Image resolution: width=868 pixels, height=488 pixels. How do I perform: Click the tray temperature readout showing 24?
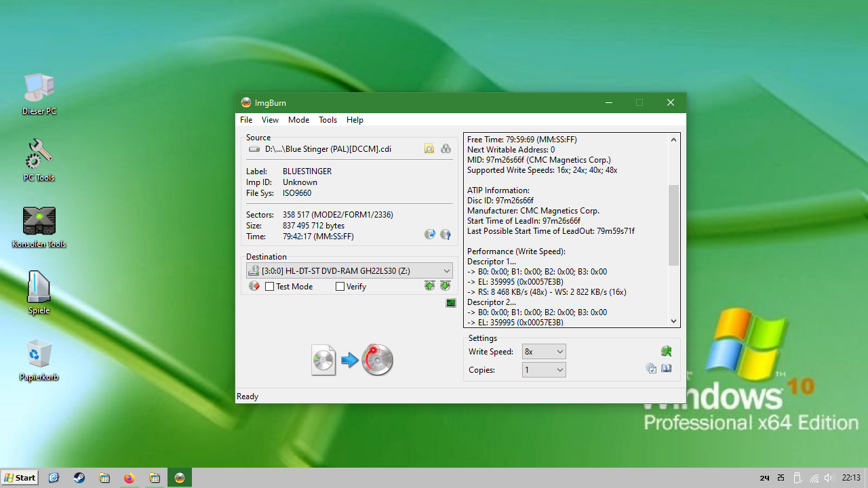[x=764, y=479]
